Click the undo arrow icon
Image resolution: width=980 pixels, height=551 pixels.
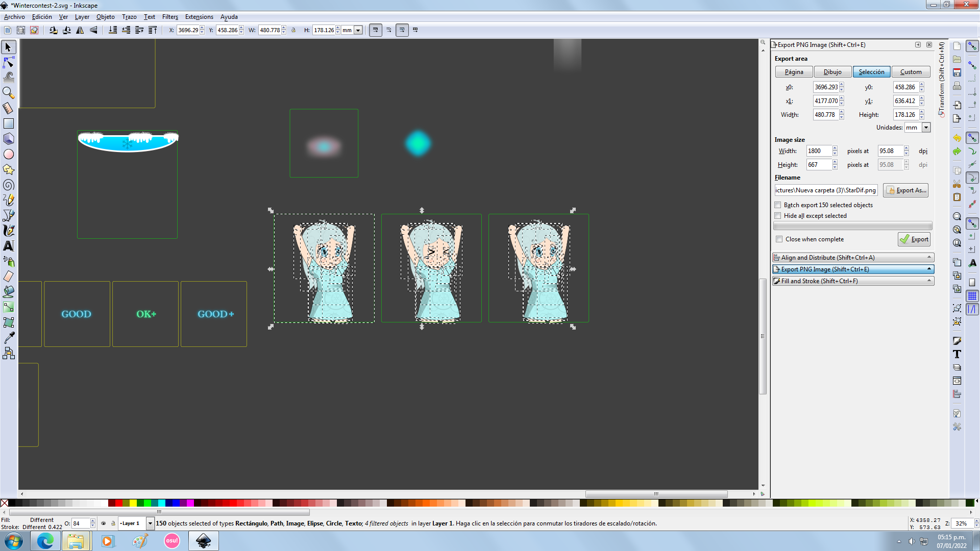coord(957,138)
